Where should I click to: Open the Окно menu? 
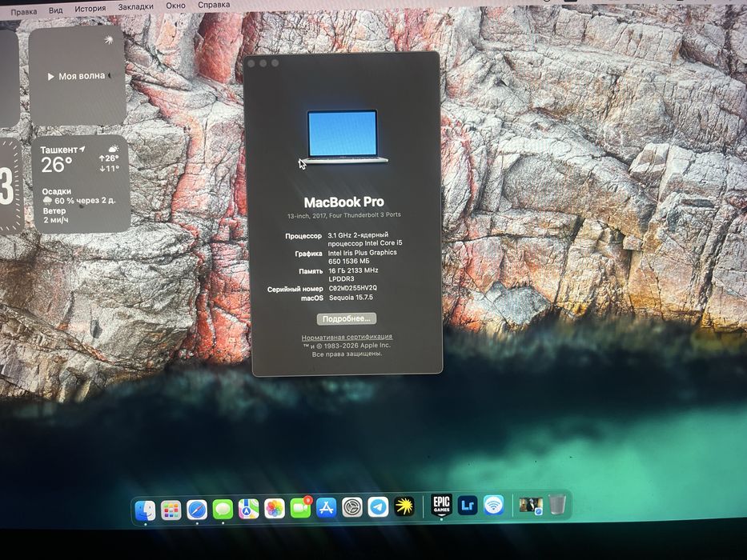pos(176,6)
